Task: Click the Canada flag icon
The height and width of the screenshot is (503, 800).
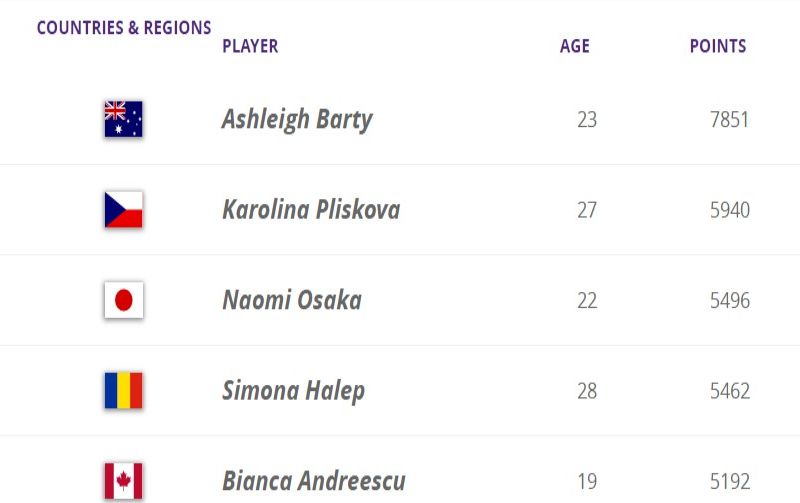Action: 124,480
